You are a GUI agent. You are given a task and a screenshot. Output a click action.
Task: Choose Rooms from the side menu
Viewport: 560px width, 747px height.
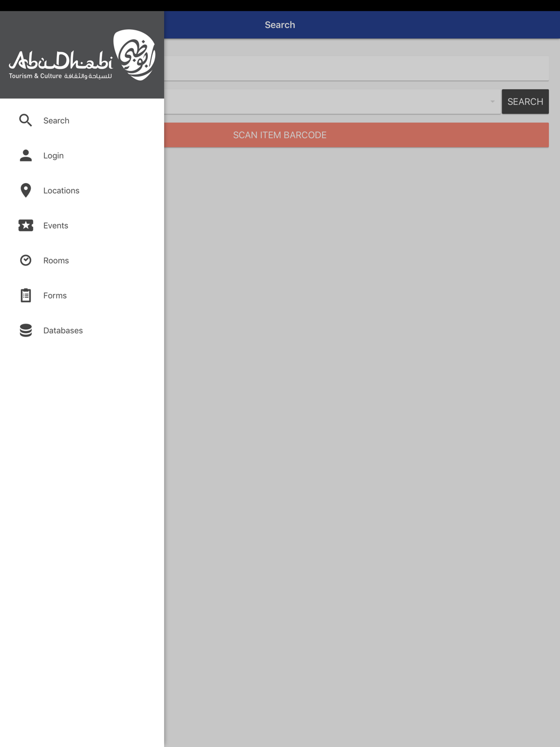click(82, 260)
